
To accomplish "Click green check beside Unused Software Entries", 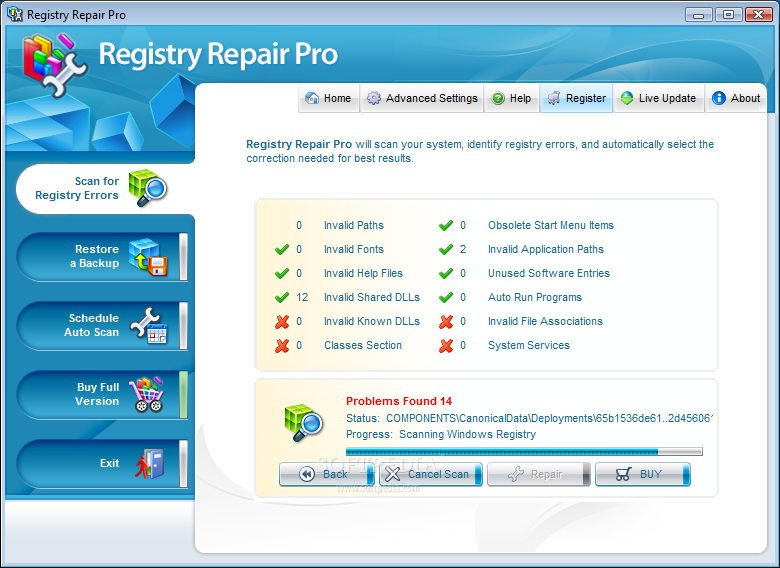I will click(x=446, y=273).
